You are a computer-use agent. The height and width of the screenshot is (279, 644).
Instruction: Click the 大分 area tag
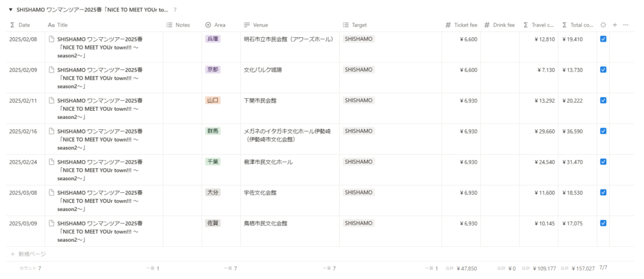(x=213, y=193)
